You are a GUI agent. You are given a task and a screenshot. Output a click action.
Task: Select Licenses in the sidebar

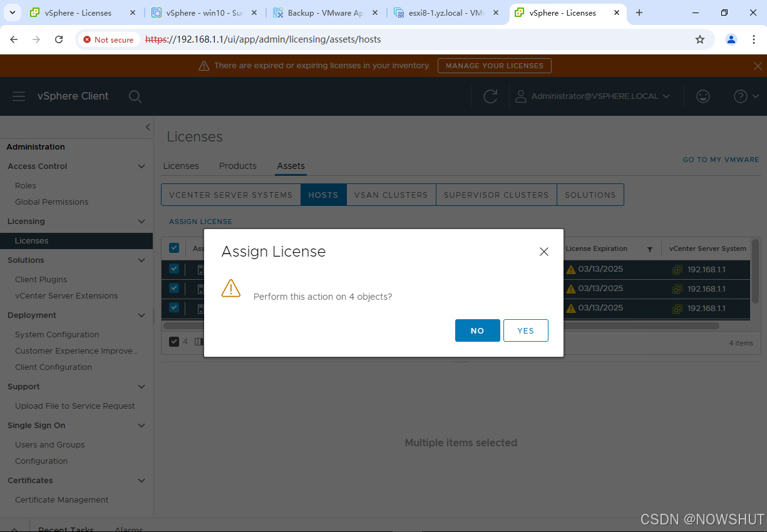click(76, 241)
